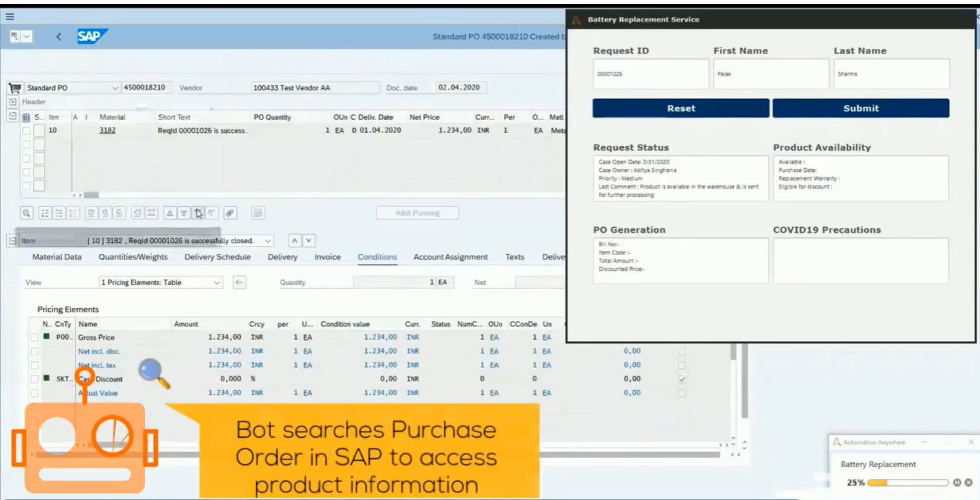Go to next item with down arrow
This screenshot has width=980, height=500.
point(309,241)
